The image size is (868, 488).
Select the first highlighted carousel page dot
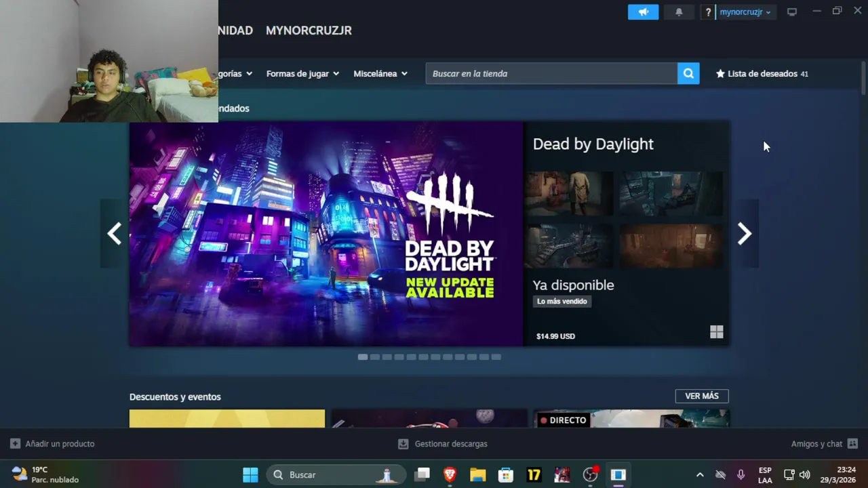(363, 357)
